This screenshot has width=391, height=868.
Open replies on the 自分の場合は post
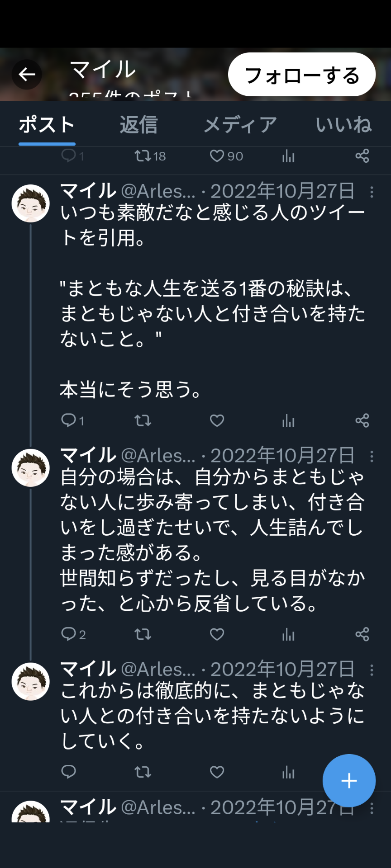click(x=69, y=634)
